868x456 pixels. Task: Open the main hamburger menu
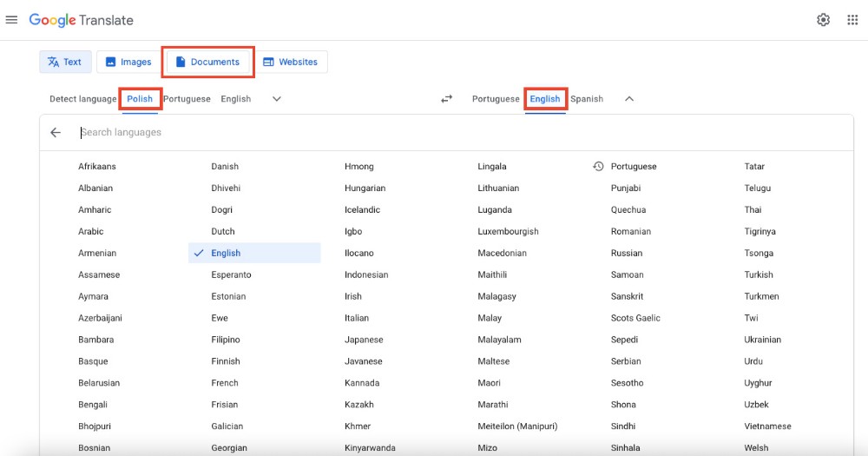click(11, 20)
